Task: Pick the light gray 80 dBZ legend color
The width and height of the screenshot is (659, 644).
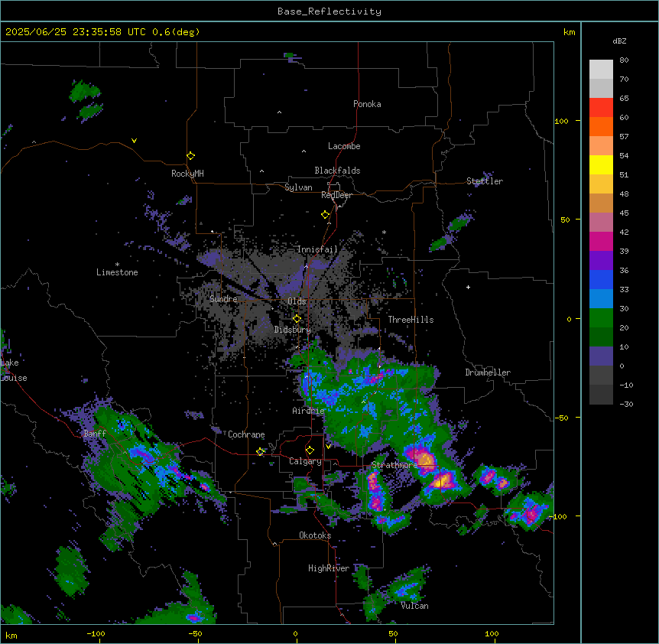Action: [601, 70]
